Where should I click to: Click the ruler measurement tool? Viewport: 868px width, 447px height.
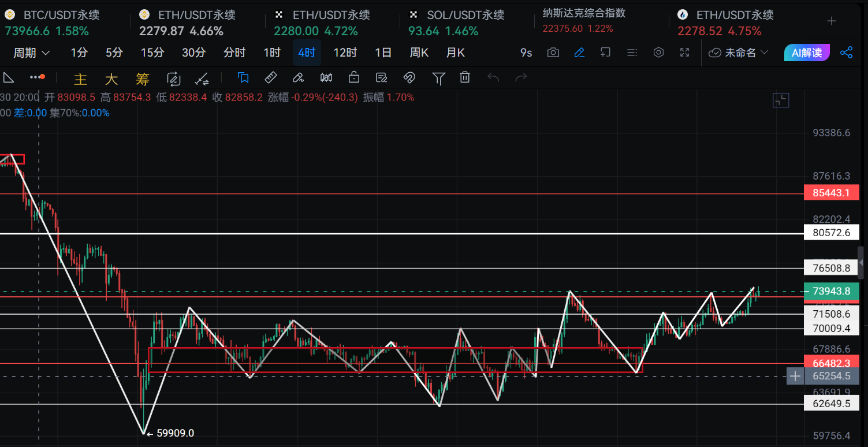270,77
